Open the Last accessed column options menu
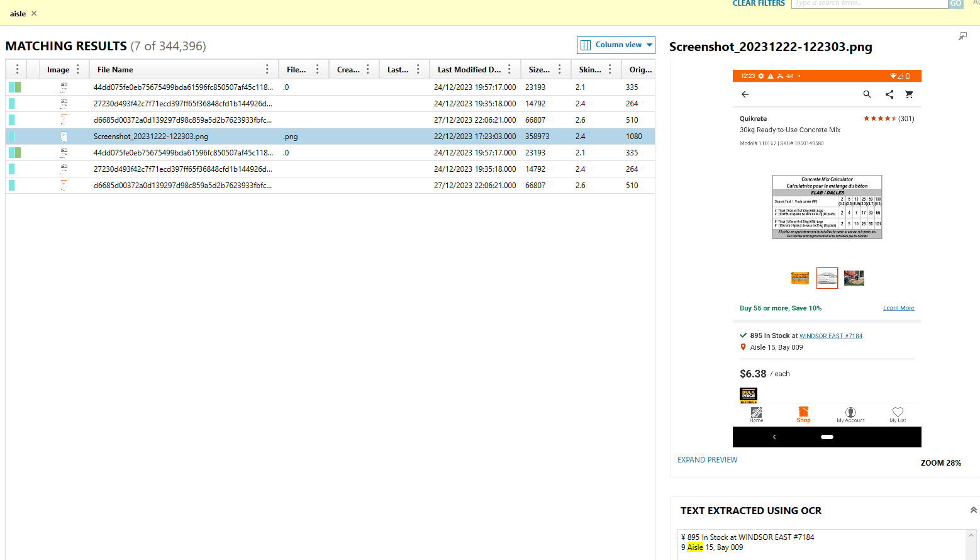Image resolution: width=980 pixels, height=560 pixels. 418,69
